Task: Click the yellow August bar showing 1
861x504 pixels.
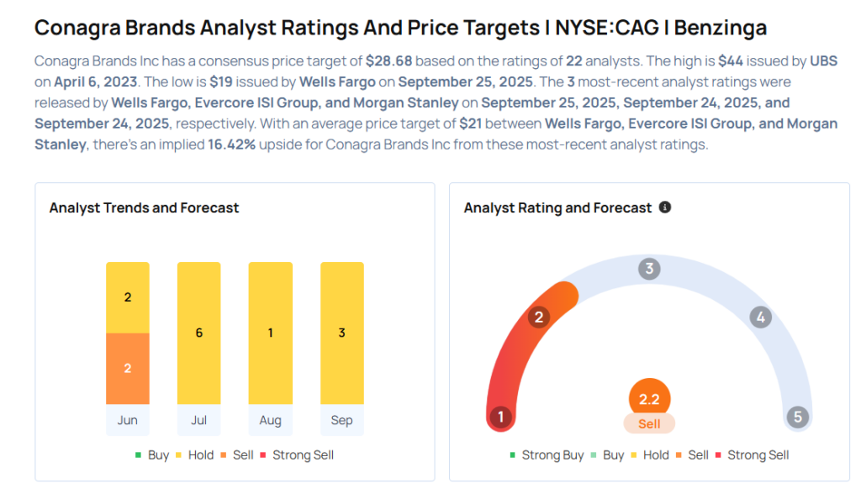Action: point(271,333)
